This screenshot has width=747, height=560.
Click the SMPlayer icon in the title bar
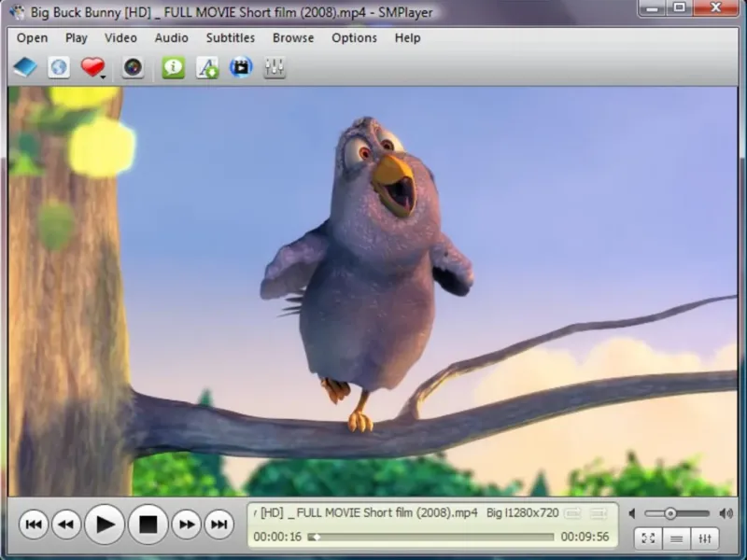click(17, 12)
